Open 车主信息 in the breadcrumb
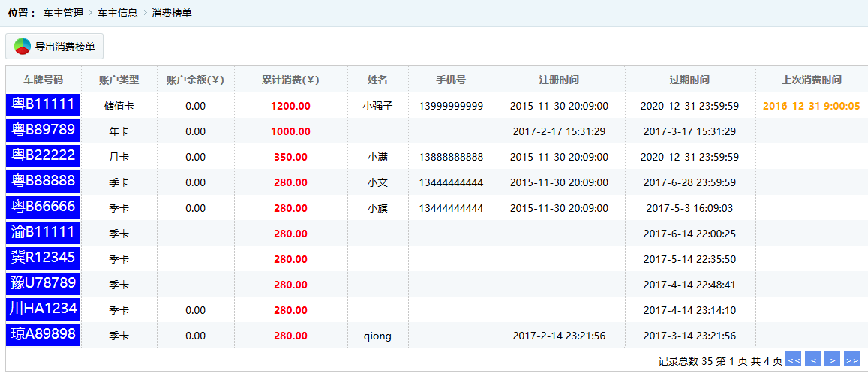868x380 pixels. pos(117,14)
